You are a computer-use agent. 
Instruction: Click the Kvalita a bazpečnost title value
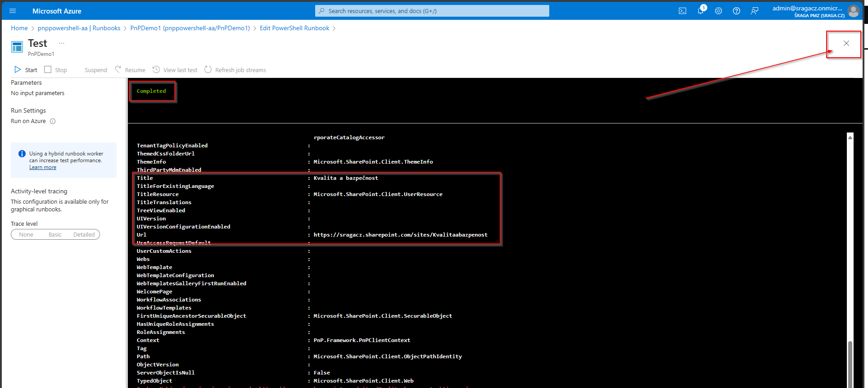pyautogui.click(x=346, y=178)
